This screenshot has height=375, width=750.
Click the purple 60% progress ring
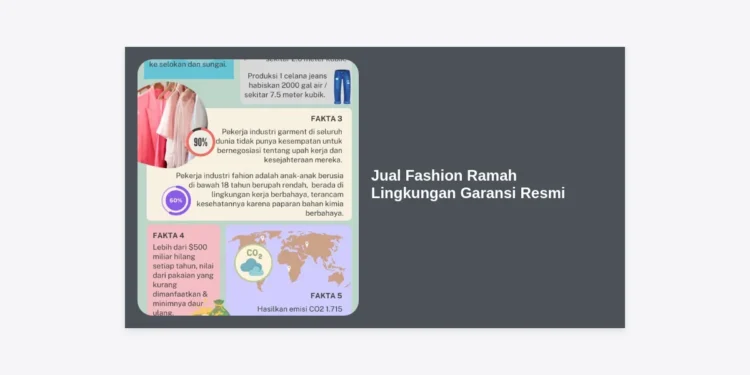click(176, 200)
